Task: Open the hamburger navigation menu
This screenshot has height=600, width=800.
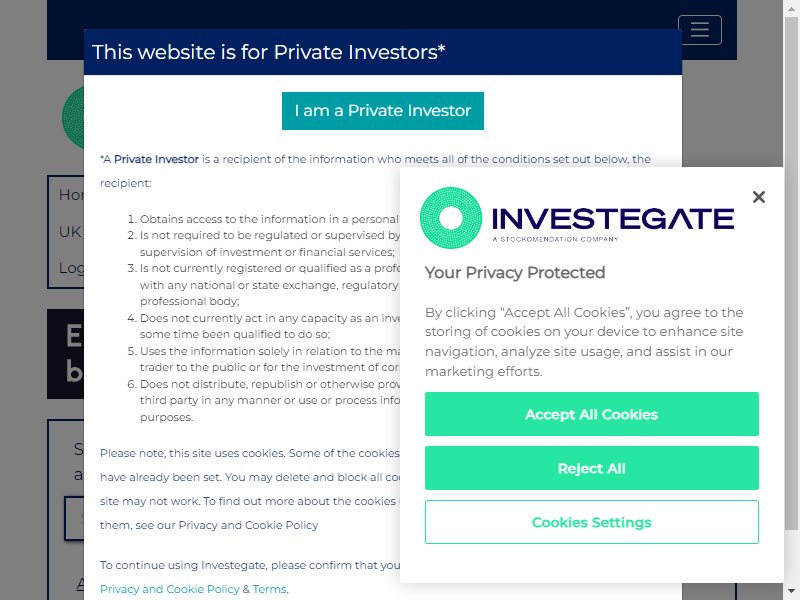Action: pos(699,30)
